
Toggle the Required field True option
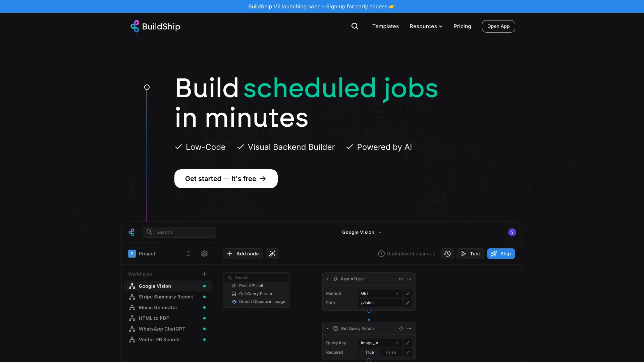pyautogui.click(x=369, y=352)
